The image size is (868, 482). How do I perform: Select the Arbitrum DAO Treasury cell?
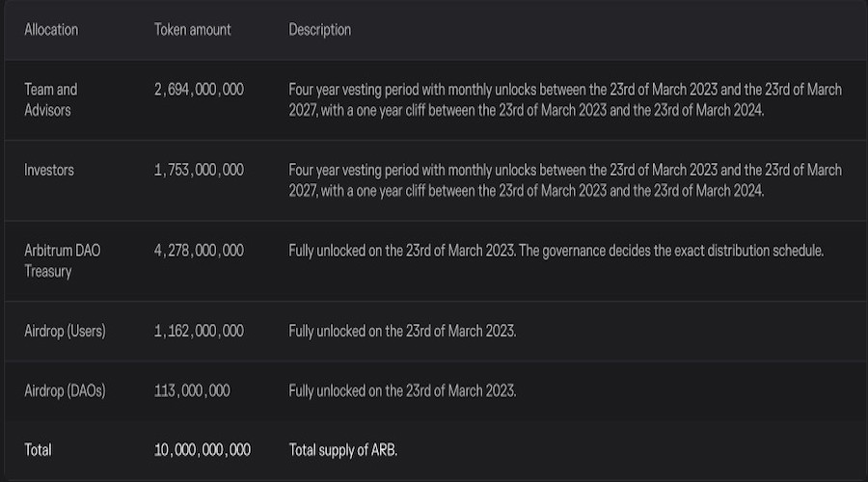point(62,260)
